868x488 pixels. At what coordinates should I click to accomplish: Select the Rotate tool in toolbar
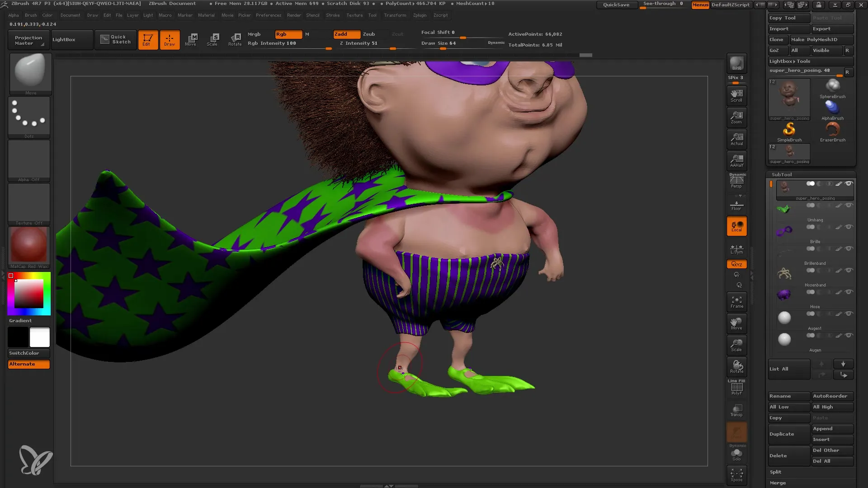pos(235,39)
